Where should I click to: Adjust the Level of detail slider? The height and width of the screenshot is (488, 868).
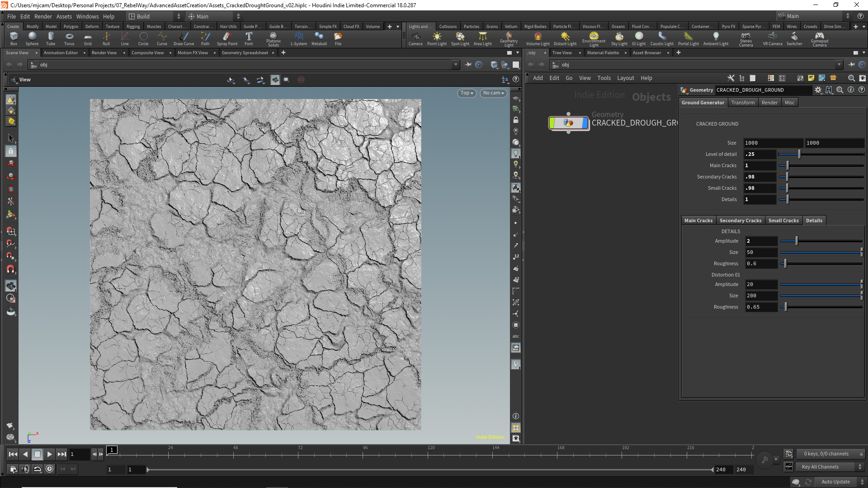coord(799,154)
